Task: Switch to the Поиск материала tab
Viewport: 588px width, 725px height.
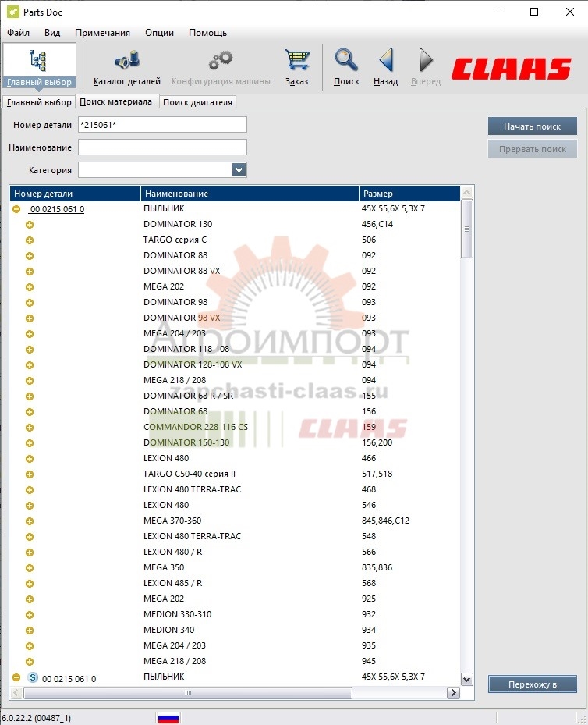Action: (x=115, y=101)
